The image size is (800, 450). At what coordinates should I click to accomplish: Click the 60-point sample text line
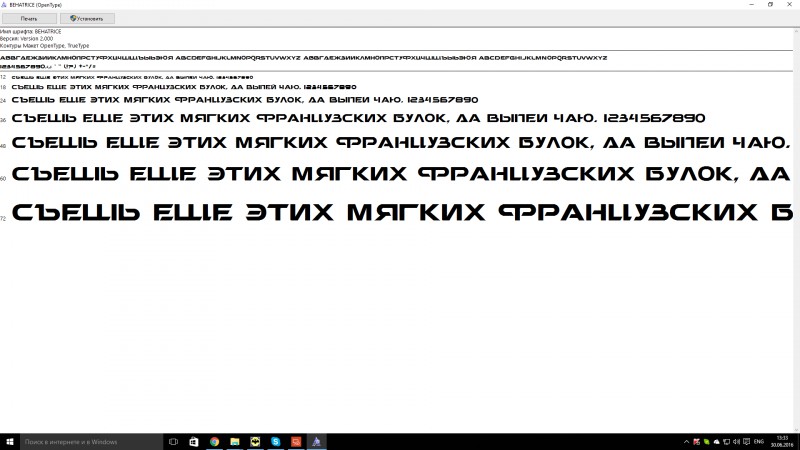coord(401,174)
